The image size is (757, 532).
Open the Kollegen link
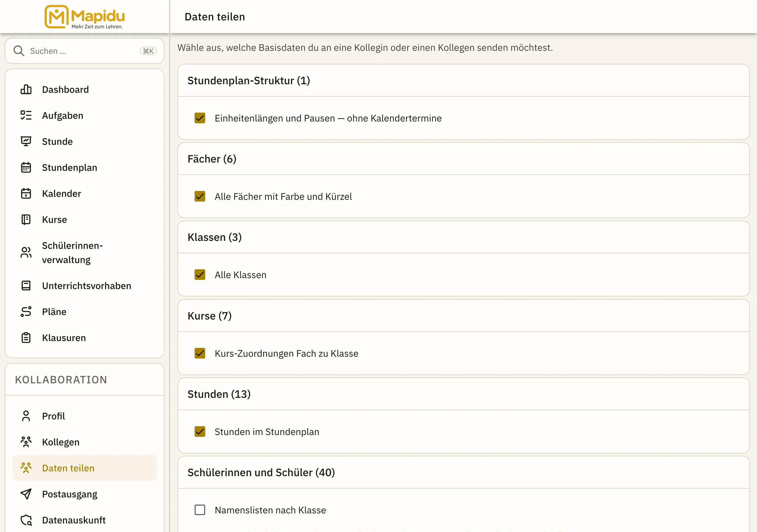[84, 442]
